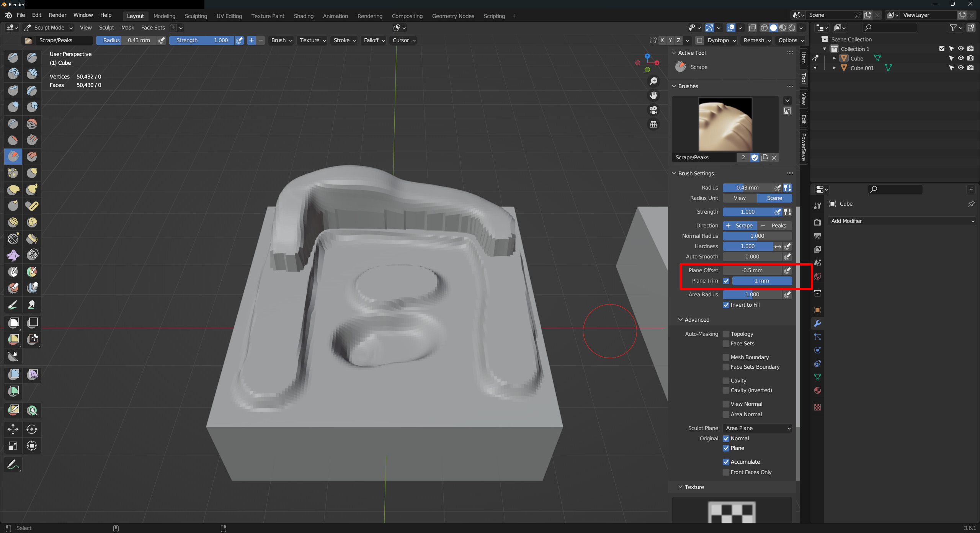980x533 pixels.
Task: Open the Remesh dropdown
Action: tap(757, 40)
